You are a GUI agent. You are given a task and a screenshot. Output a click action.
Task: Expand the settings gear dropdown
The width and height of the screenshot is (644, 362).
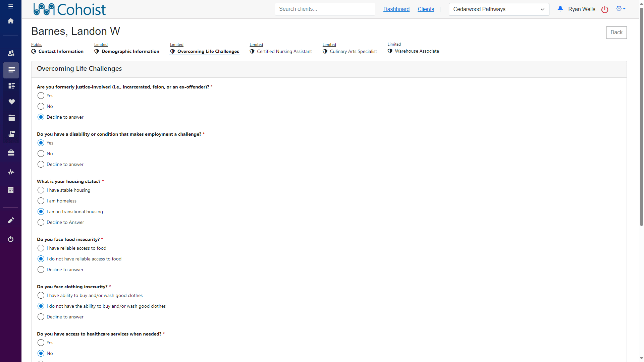point(621,9)
